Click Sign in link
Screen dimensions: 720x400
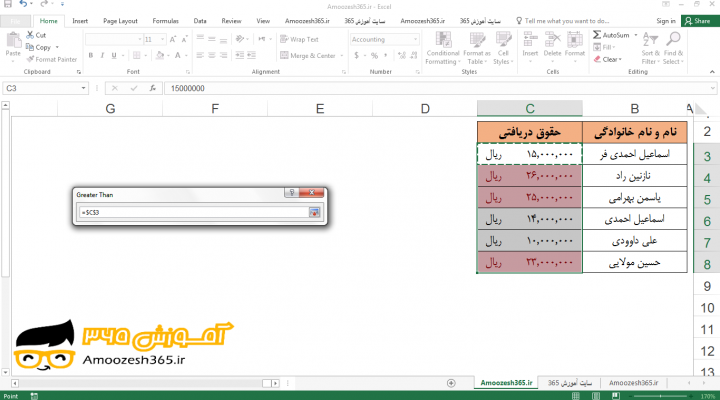pyautogui.click(x=665, y=21)
